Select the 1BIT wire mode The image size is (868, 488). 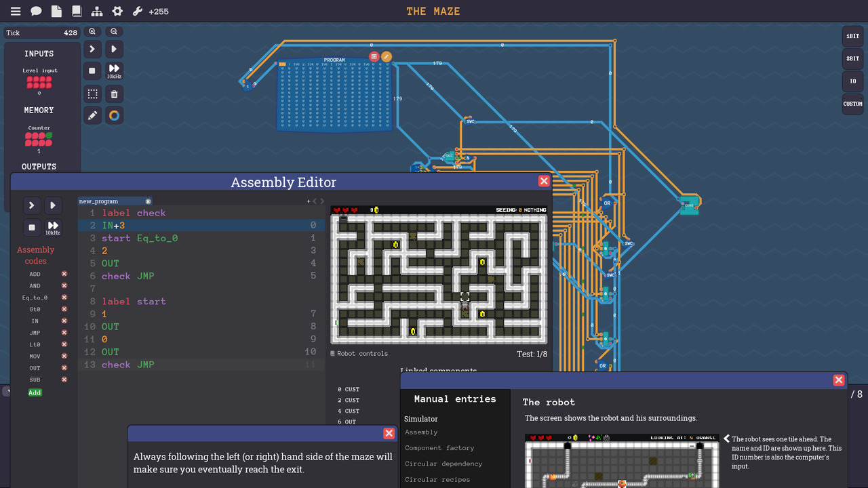tap(852, 37)
